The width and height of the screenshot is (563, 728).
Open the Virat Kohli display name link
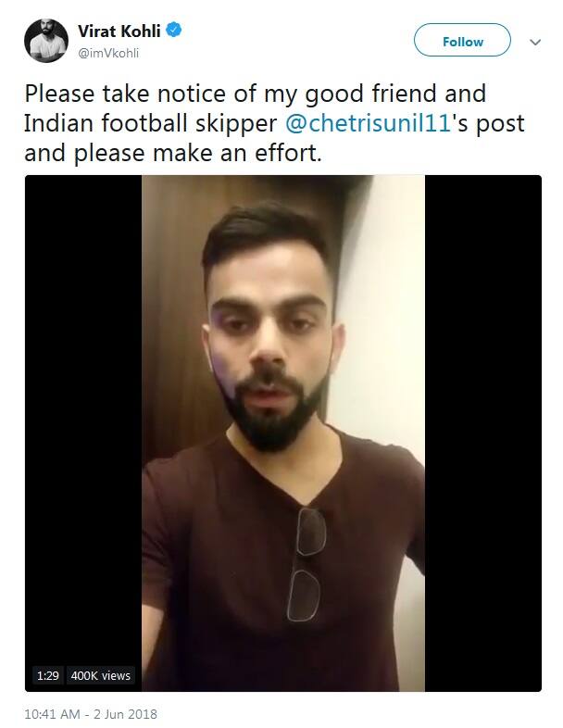click(x=119, y=31)
